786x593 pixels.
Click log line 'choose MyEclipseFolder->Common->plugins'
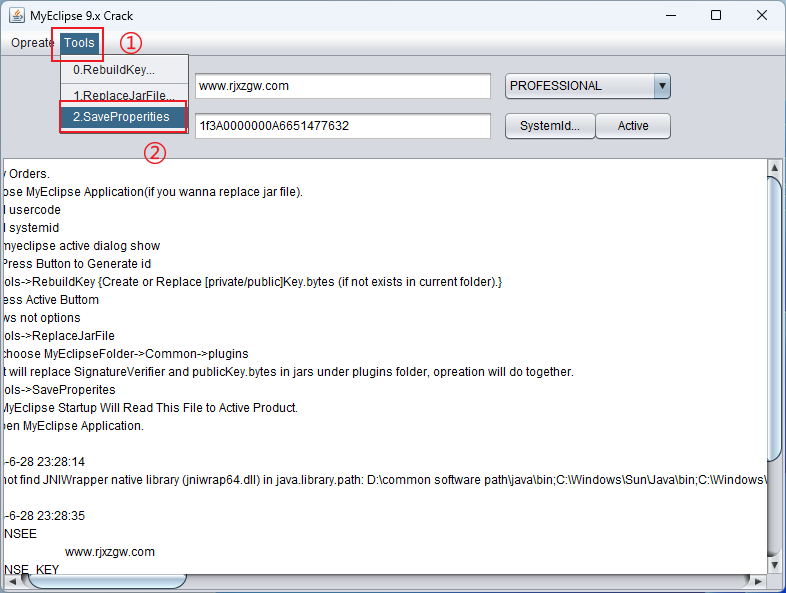click(x=125, y=354)
